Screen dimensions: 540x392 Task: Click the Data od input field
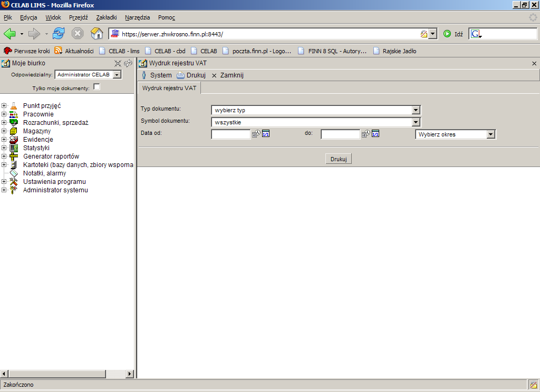[x=230, y=134]
